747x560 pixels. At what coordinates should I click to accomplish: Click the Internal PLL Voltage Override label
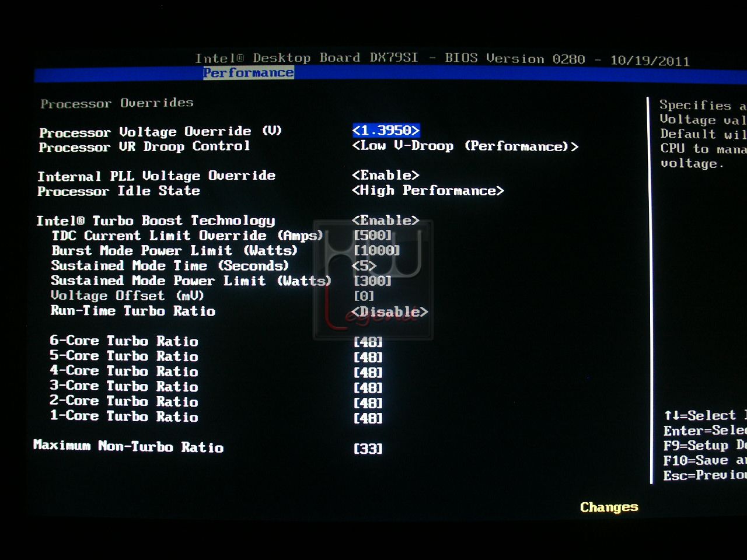coord(156,176)
